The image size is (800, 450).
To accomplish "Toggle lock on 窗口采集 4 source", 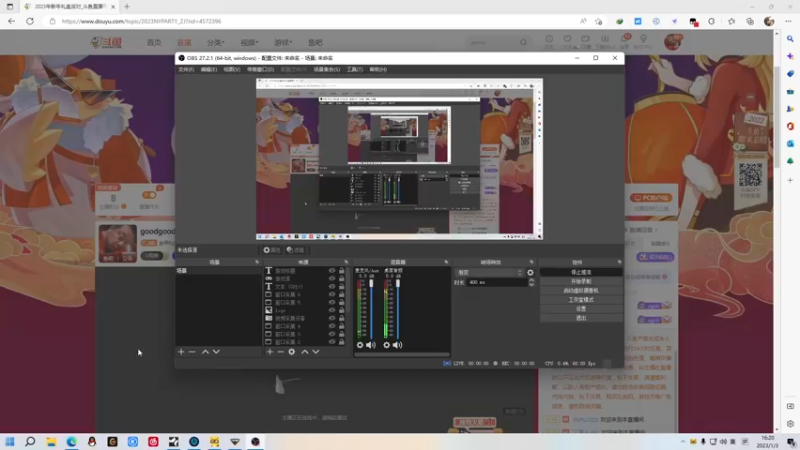I will pos(341,326).
